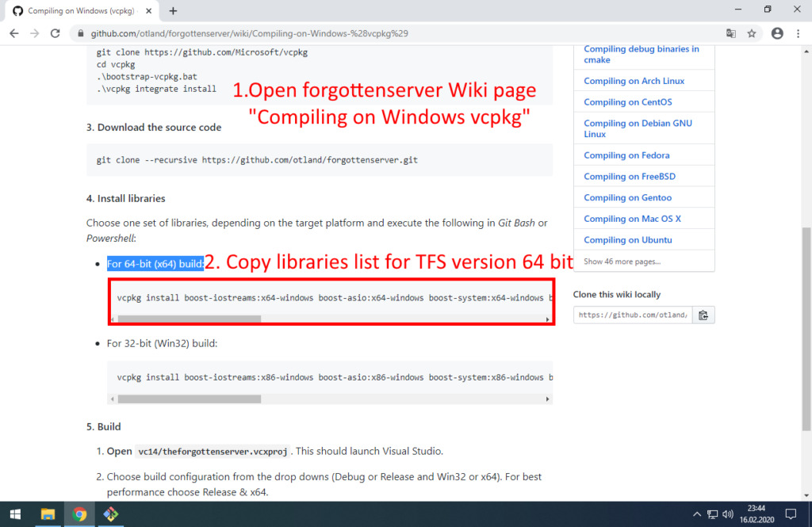The image size is (812, 527).
Task: Open the Windows Start menu
Action: [16, 514]
